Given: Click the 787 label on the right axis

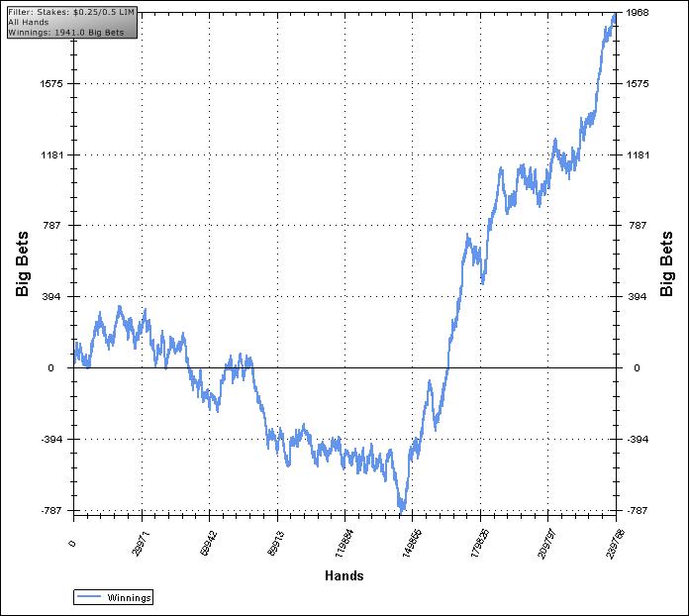Looking at the screenshot, I should tap(638, 226).
